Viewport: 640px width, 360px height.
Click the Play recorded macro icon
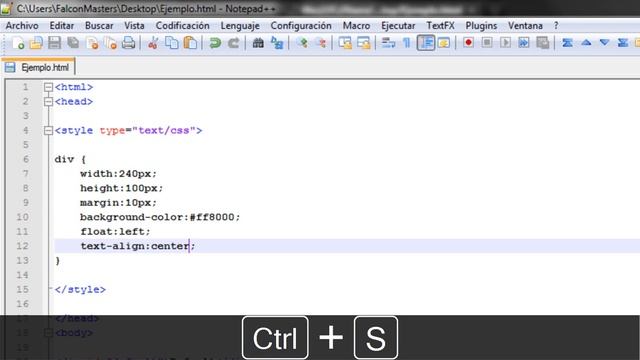tap(505, 42)
